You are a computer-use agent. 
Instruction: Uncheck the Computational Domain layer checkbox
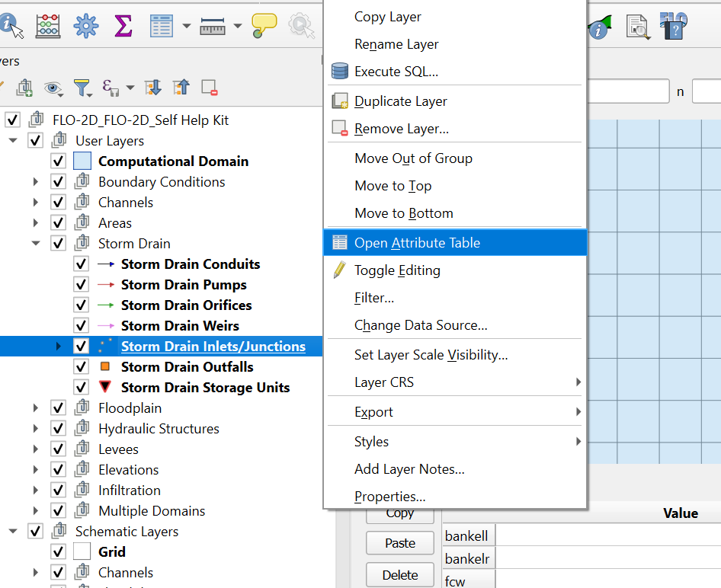tap(58, 161)
